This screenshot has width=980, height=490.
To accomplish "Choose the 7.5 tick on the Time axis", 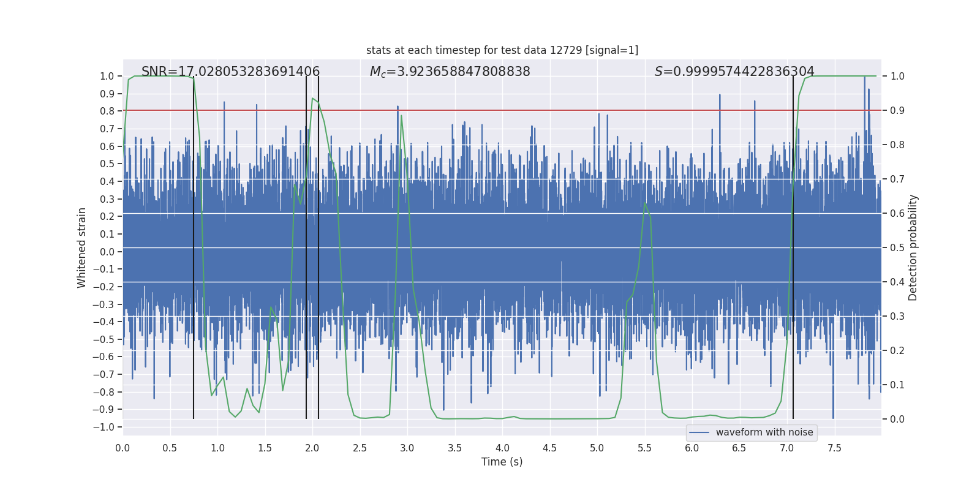I will (x=834, y=448).
